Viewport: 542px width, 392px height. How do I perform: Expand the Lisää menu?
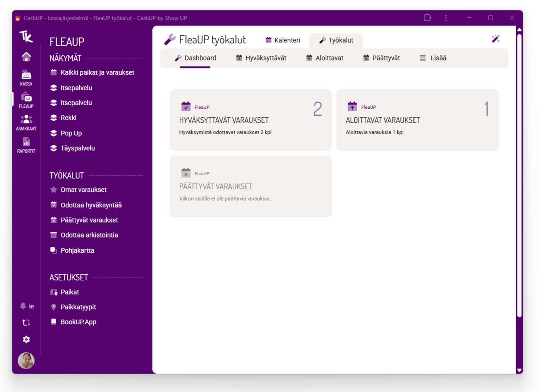[433, 58]
